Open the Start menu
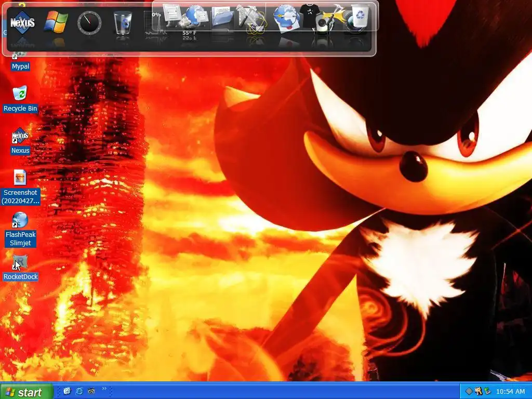The height and width of the screenshot is (399, 532). pyautogui.click(x=26, y=392)
